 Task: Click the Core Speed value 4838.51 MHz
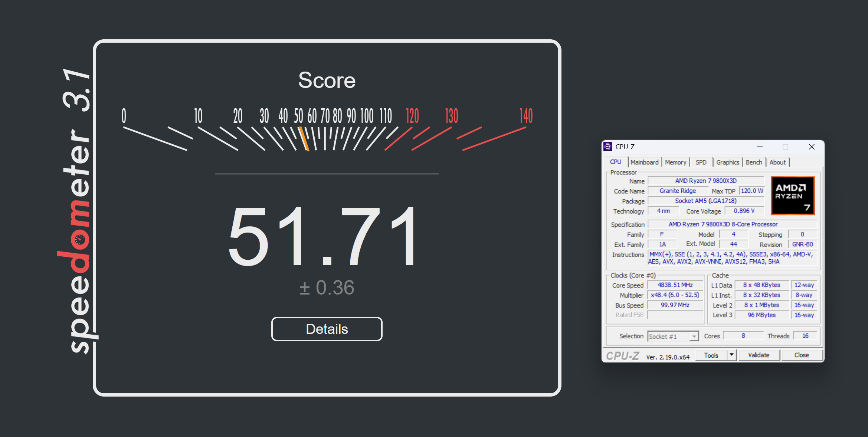coord(675,285)
